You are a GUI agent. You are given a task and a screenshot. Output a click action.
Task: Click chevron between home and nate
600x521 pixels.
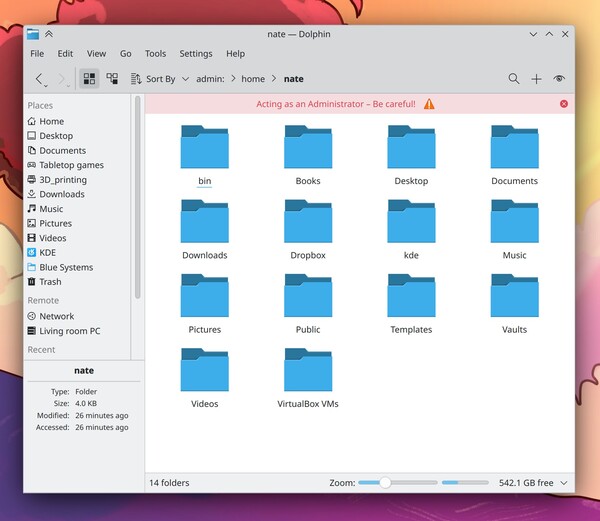click(274, 79)
